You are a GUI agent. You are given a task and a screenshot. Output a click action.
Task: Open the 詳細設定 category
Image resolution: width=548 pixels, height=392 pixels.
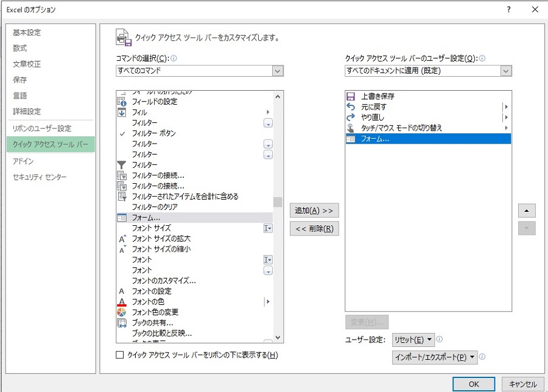tap(27, 111)
